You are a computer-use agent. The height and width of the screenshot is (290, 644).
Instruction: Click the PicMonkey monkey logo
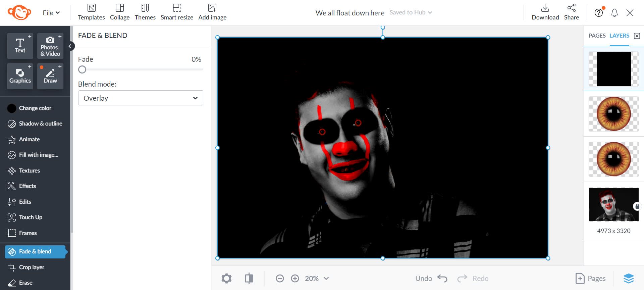(19, 12)
